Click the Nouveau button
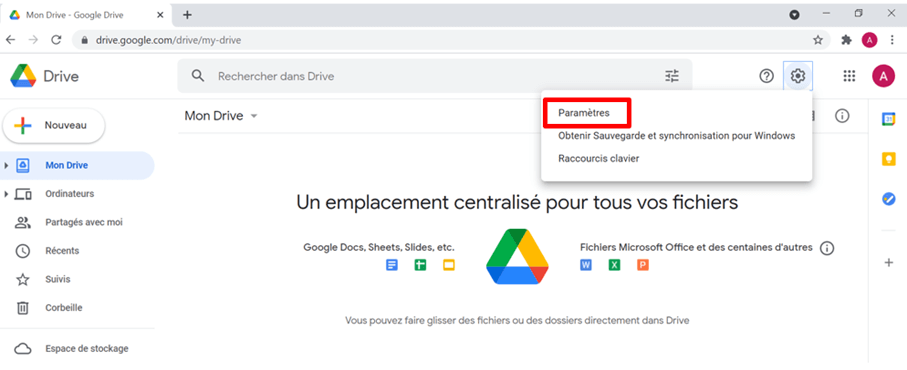This screenshot has width=907, height=370. point(54,125)
